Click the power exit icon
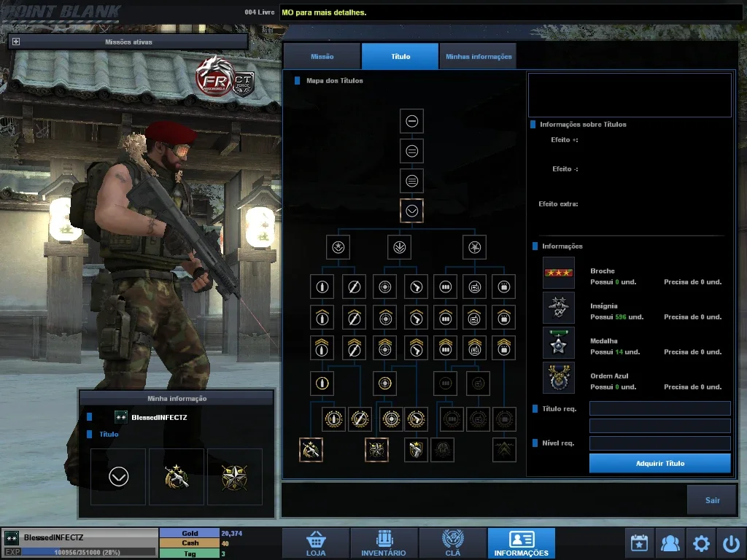 point(731,542)
